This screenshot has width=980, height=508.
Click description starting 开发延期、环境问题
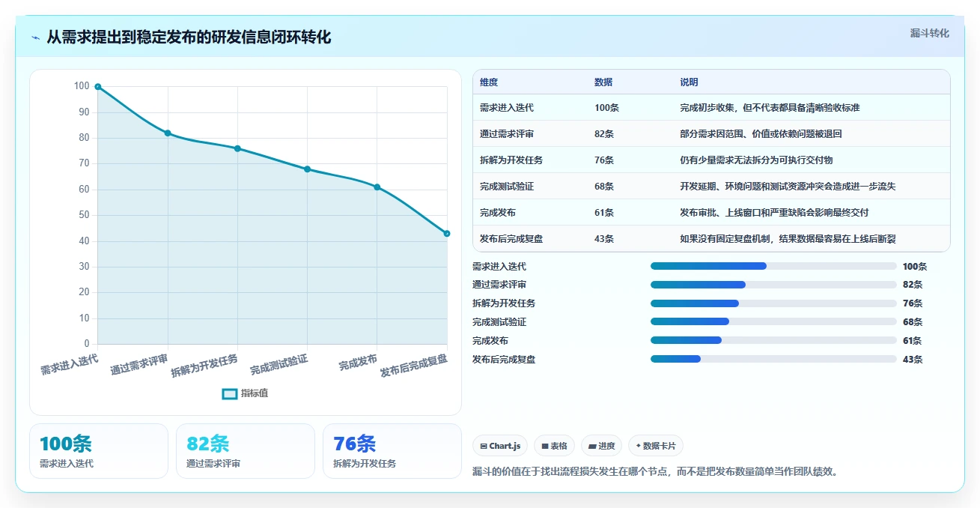[x=788, y=187]
